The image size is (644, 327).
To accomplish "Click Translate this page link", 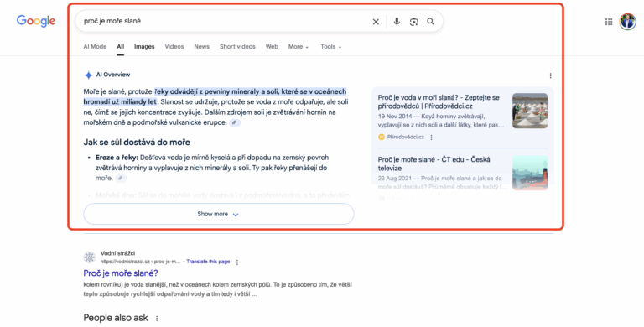I will 208,262.
